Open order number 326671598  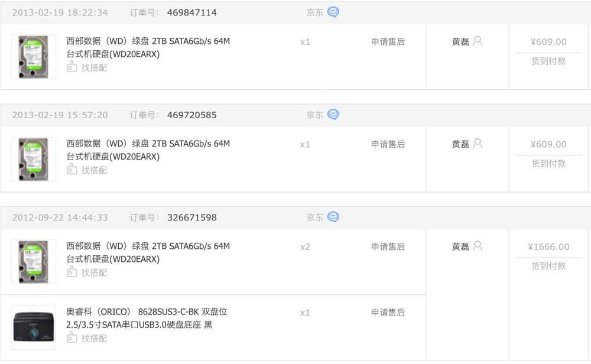191,217
